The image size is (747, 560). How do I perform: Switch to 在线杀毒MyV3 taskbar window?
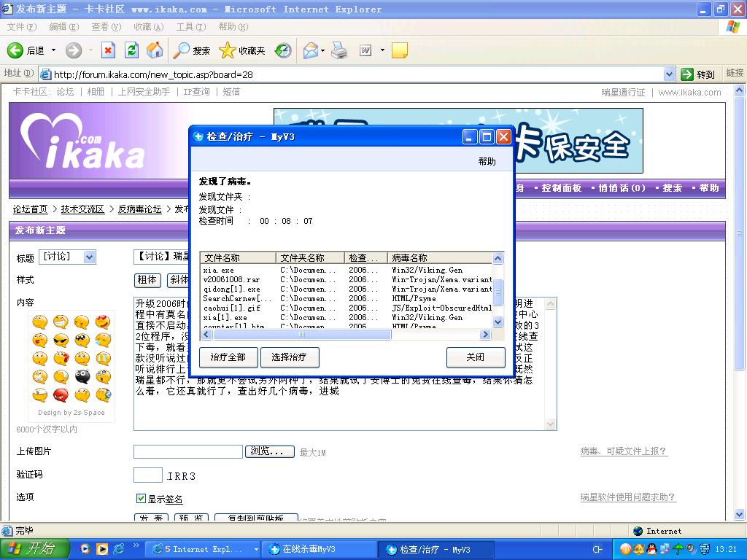click(320, 549)
